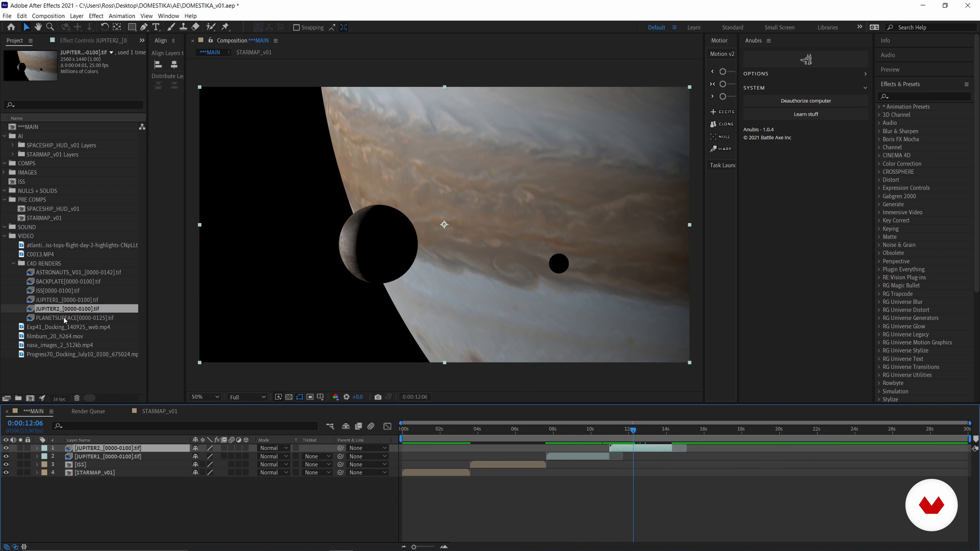Open Motion v2 NULL tool

[x=720, y=136]
